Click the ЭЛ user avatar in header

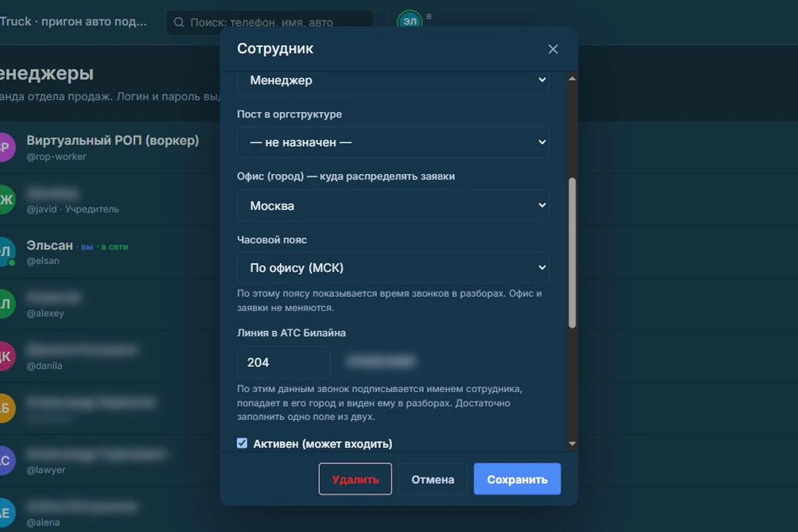click(409, 21)
